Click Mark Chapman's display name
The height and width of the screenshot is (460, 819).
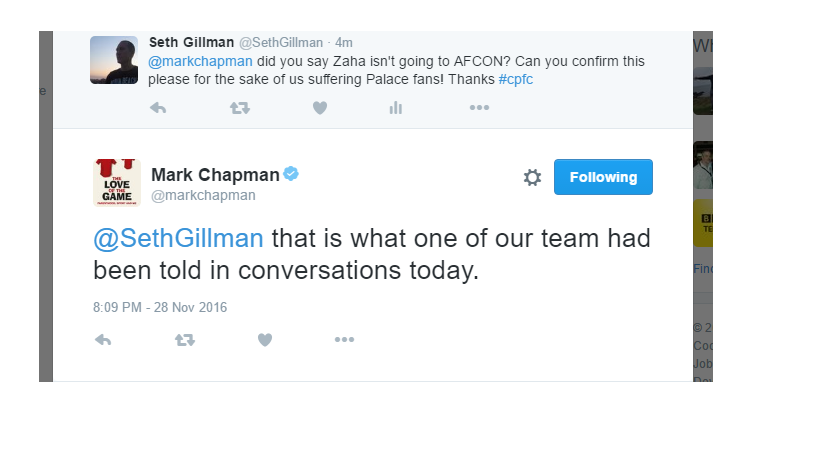[215, 175]
